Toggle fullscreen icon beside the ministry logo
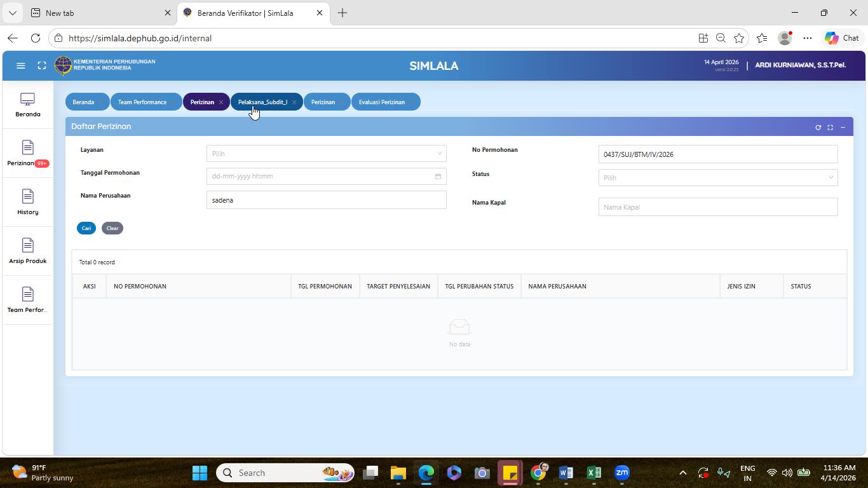This screenshot has height=488, width=868. (x=42, y=65)
